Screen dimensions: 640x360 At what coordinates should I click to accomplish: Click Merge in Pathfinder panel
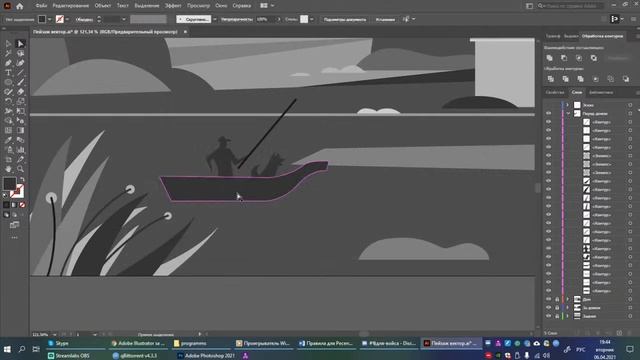(580, 79)
